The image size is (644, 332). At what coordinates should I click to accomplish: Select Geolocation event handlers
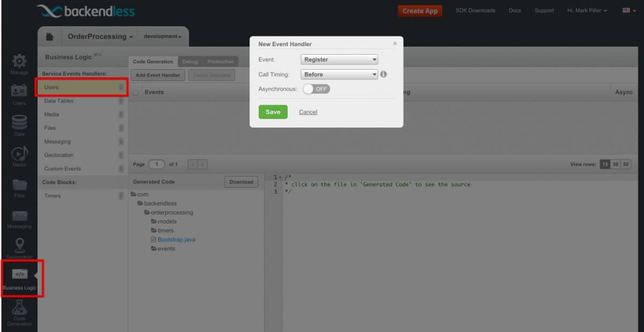click(82, 155)
